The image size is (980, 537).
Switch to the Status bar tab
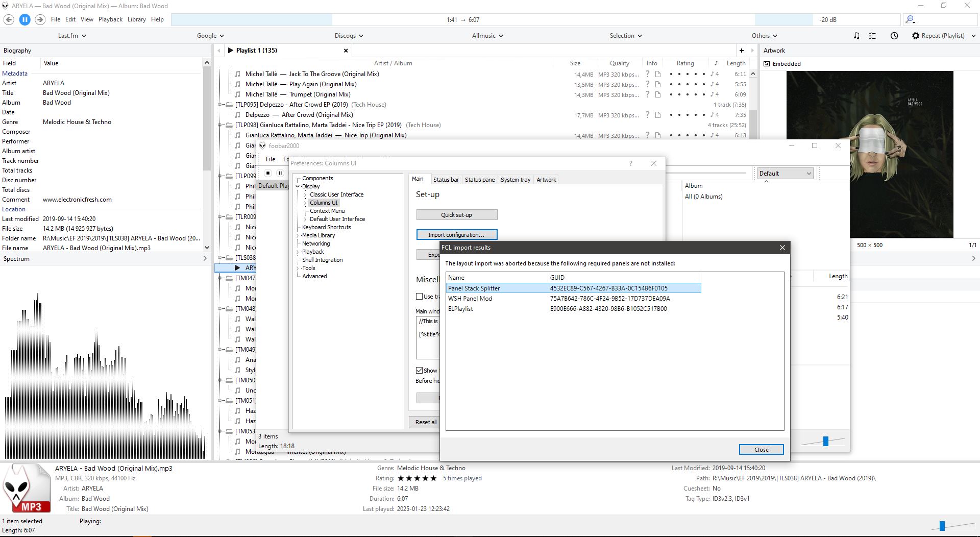[446, 180]
